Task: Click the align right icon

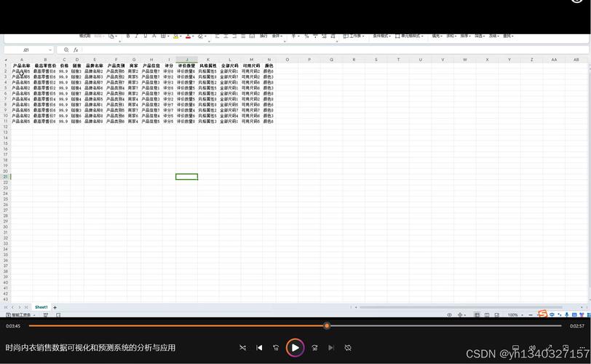Action: (234, 36)
